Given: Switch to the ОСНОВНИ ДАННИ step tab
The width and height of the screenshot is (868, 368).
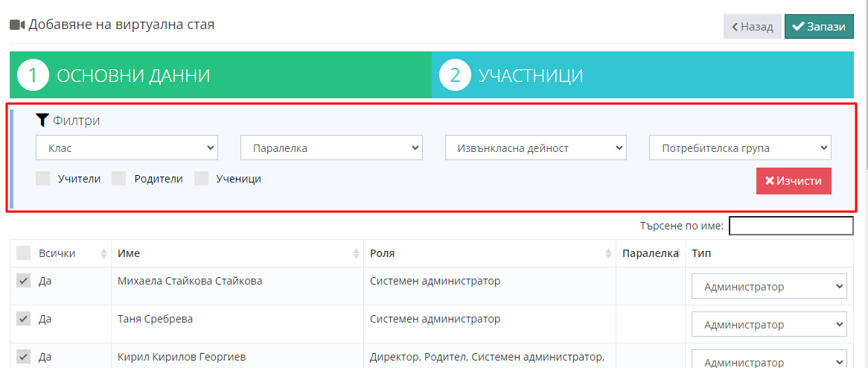Looking at the screenshot, I should 220,75.
